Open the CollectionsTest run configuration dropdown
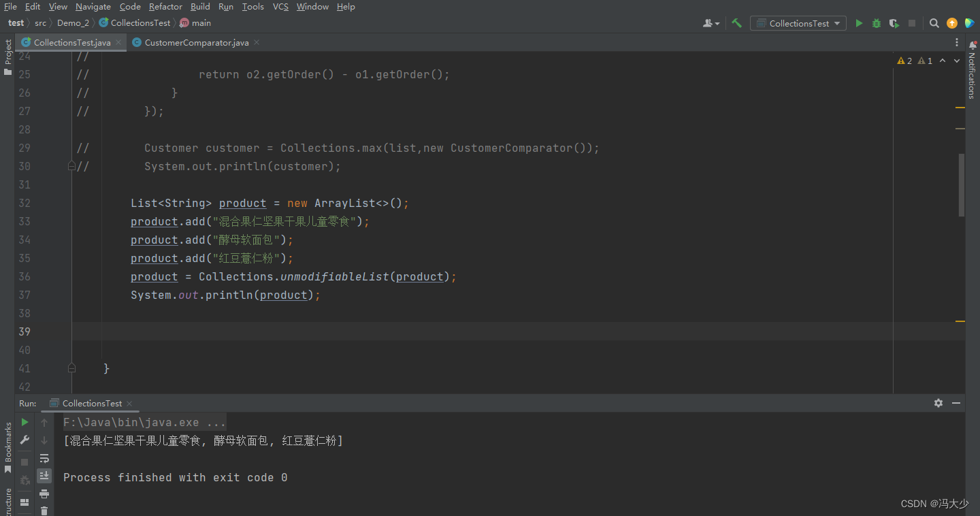This screenshot has width=980, height=516. (x=799, y=23)
